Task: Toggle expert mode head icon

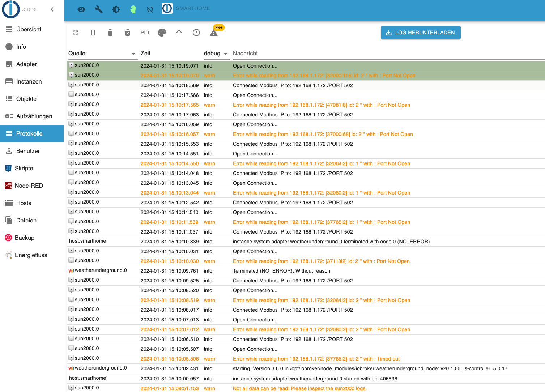Action: point(133,9)
